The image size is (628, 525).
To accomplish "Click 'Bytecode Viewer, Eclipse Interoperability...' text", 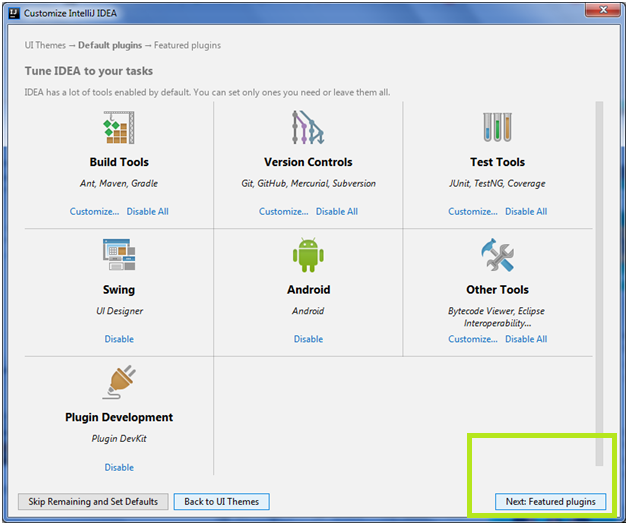I will click(497, 317).
